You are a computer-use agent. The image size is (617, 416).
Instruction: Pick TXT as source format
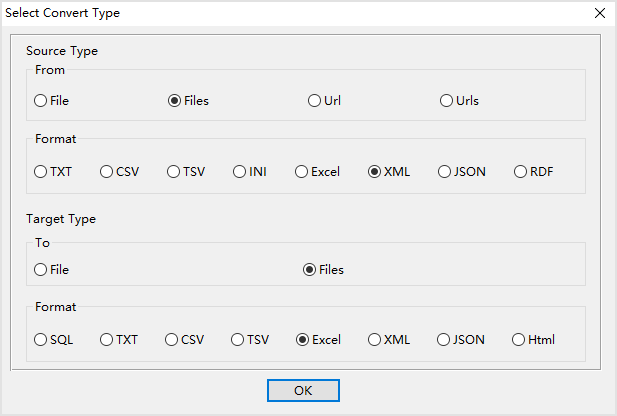[x=41, y=171]
